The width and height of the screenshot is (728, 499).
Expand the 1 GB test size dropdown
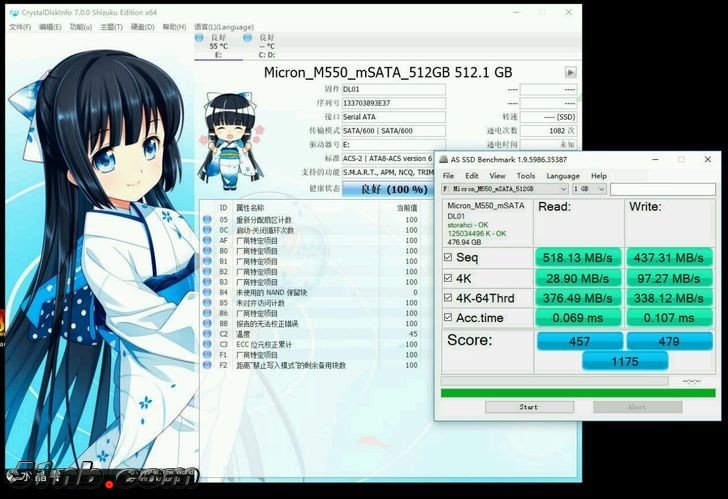(588, 189)
